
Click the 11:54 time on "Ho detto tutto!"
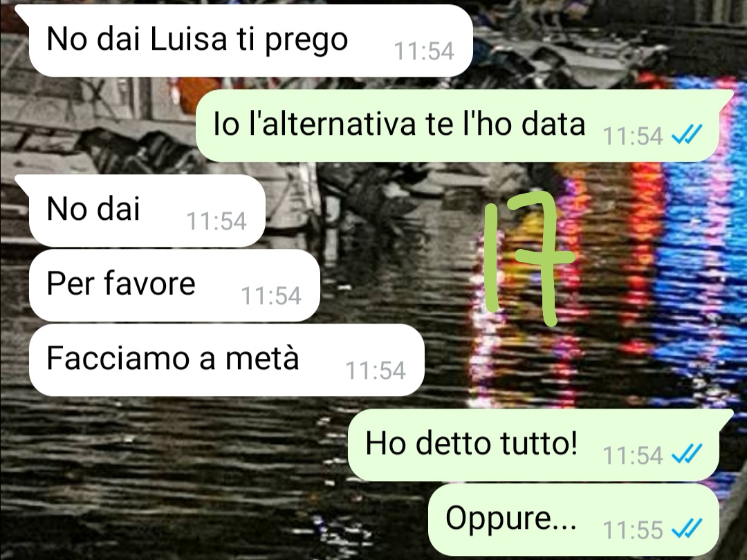[633, 455]
